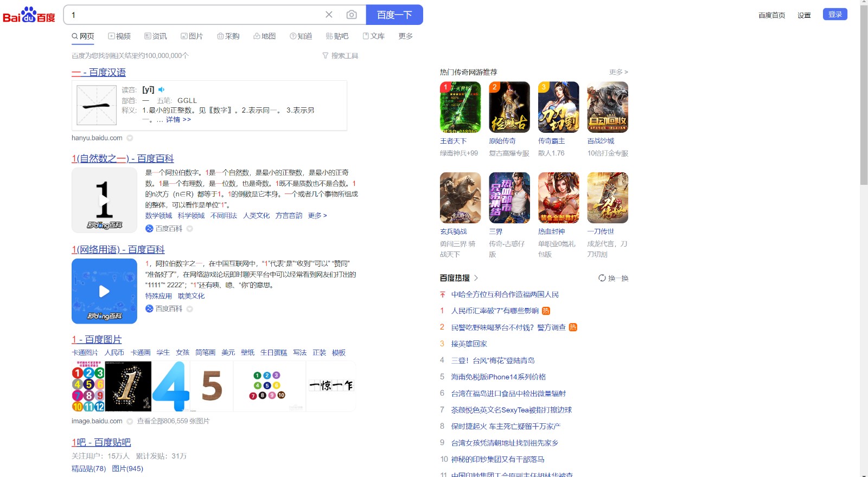Viewport: 868px width, 477px height.
Task: Play the 1 自然数 video thumbnail
Action: point(104,200)
